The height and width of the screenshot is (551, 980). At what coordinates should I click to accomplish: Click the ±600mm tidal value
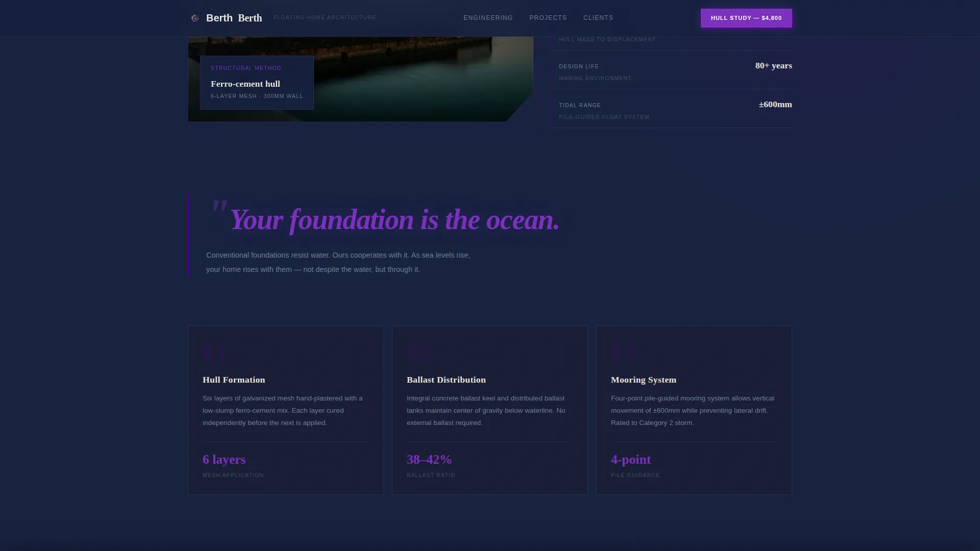[x=775, y=104]
